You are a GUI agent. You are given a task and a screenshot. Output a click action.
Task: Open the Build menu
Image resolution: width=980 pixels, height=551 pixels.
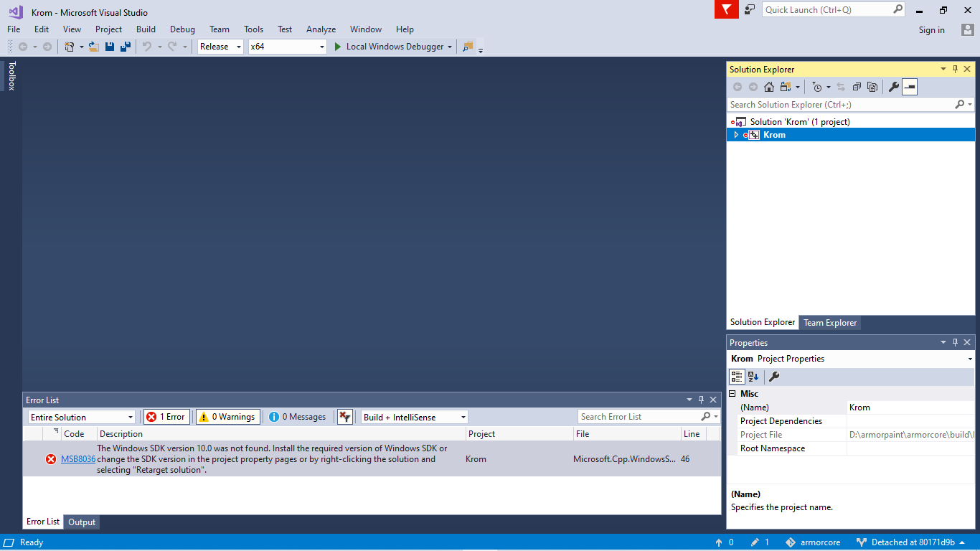tap(146, 29)
